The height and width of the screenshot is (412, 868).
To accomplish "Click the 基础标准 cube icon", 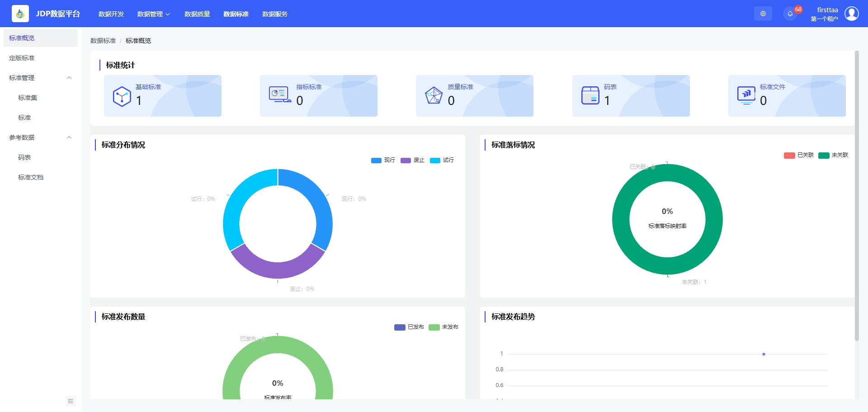I will coord(122,96).
